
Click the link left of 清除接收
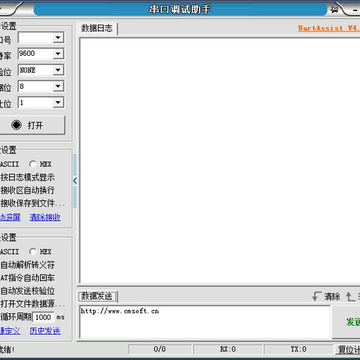coord(10,217)
